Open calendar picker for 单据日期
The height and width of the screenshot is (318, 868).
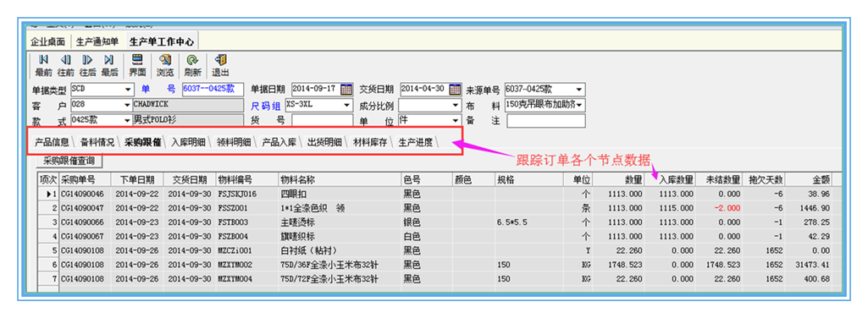click(x=346, y=89)
